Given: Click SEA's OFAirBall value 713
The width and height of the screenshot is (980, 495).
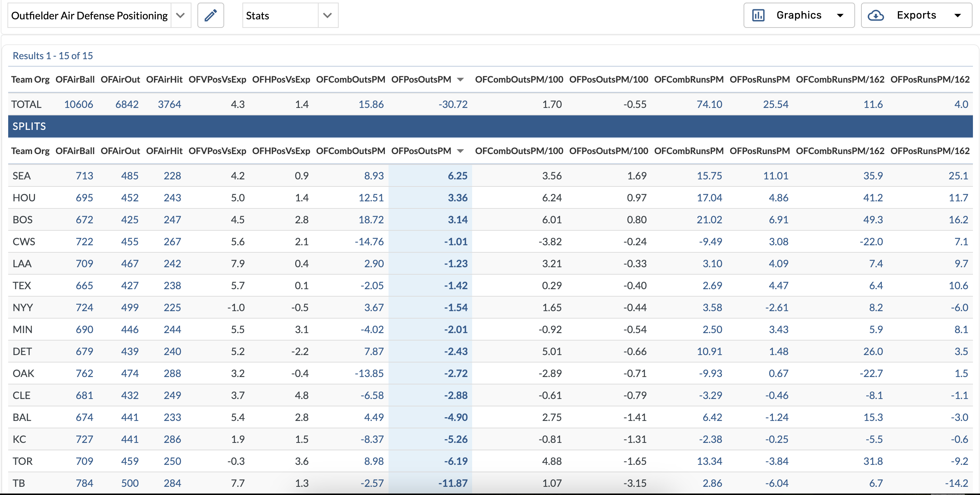Looking at the screenshot, I should point(84,176).
